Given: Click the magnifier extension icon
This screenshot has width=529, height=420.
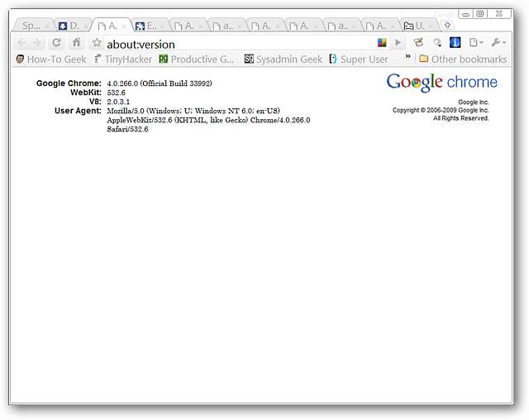Looking at the screenshot, I should click(x=437, y=42).
